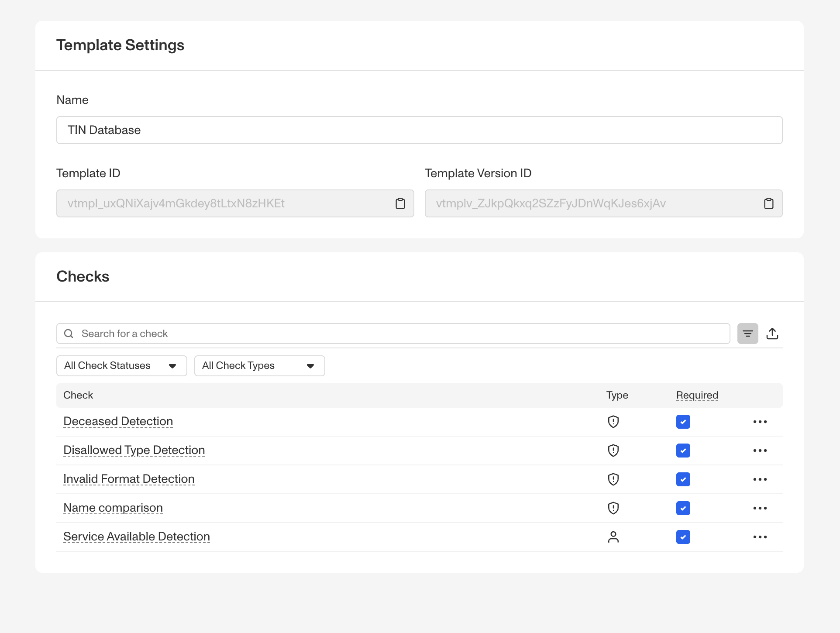The height and width of the screenshot is (633, 840).
Task: Click the export upload icon
Action: pos(772,334)
